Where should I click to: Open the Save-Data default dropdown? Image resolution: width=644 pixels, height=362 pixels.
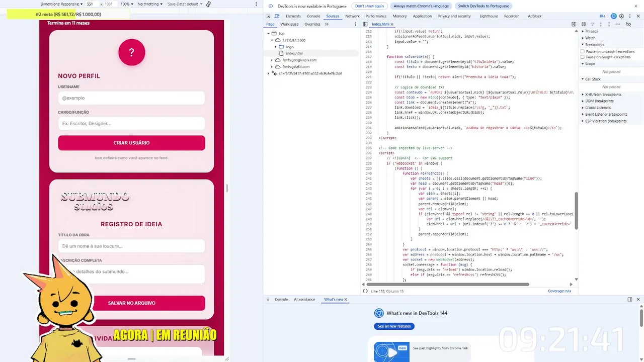[x=185, y=4]
